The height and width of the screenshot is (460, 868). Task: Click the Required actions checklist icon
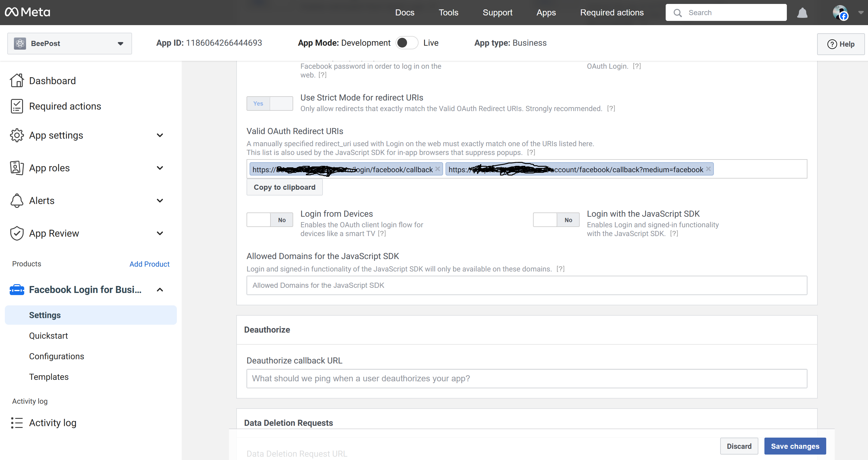(x=17, y=106)
